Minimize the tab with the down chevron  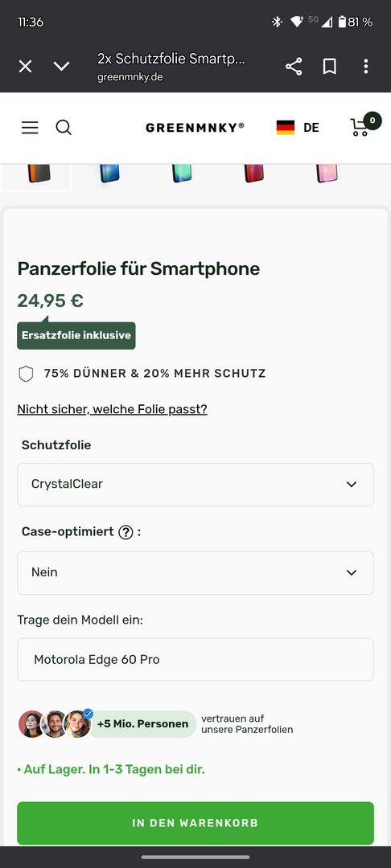tap(61, 67)
